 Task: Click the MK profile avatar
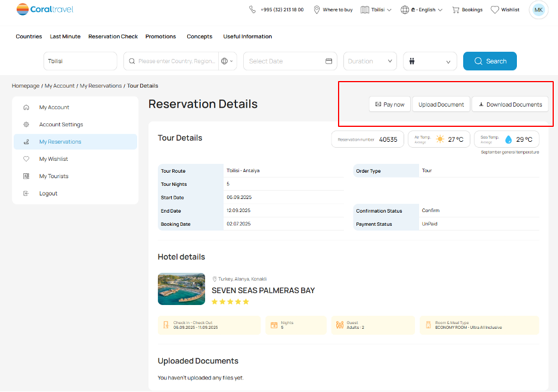tap(538, 10)
